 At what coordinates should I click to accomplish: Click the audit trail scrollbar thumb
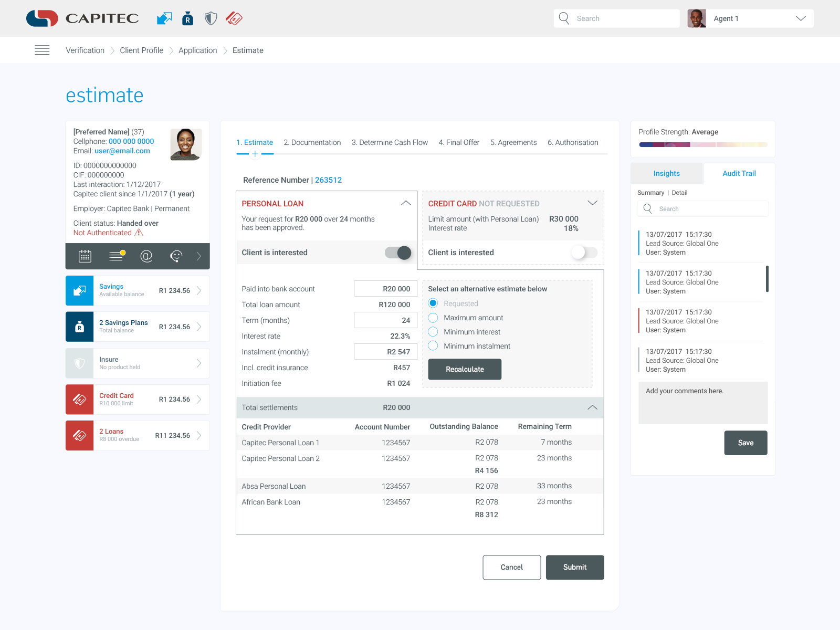pos(767,279)
